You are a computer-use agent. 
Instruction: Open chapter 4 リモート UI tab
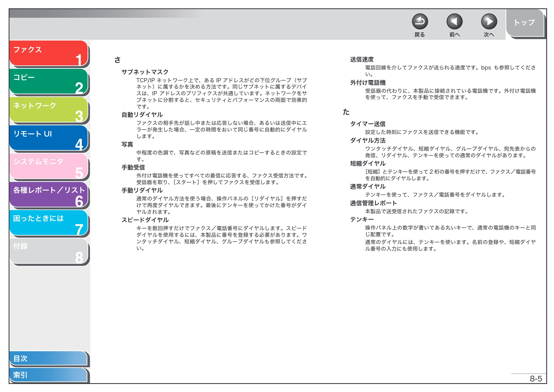(49, 138)
